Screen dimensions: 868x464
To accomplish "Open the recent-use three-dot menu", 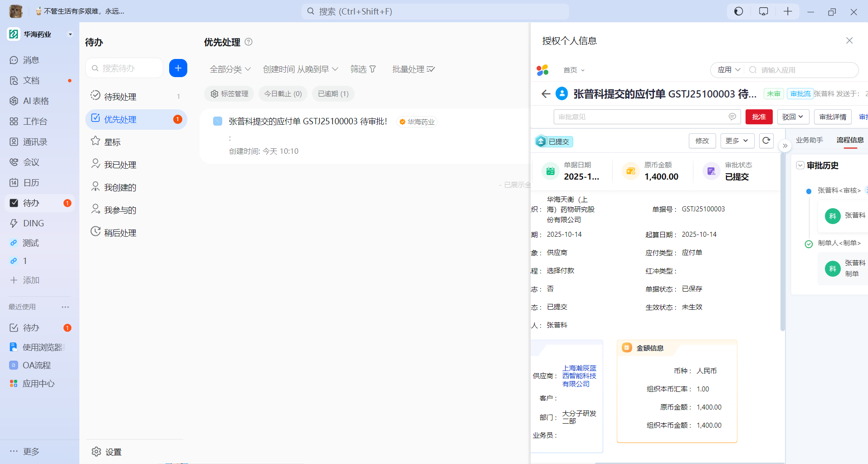I will point(65,307).
